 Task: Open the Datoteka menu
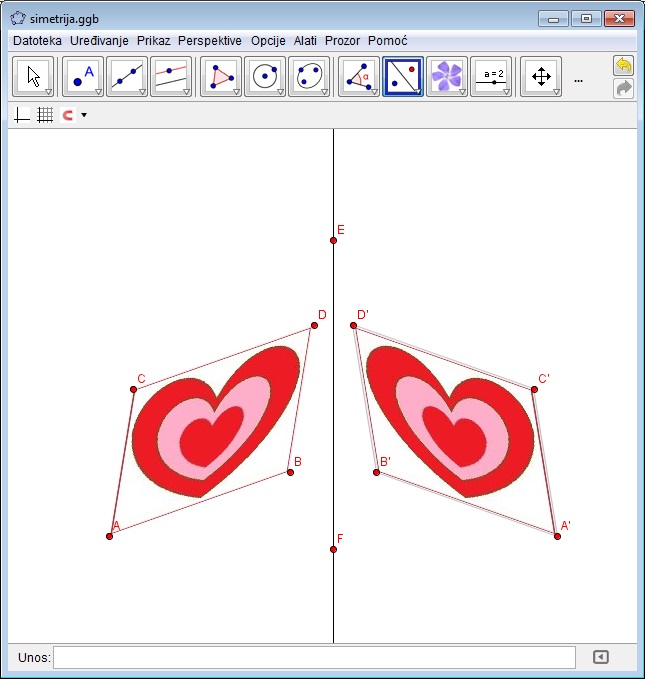37,41
